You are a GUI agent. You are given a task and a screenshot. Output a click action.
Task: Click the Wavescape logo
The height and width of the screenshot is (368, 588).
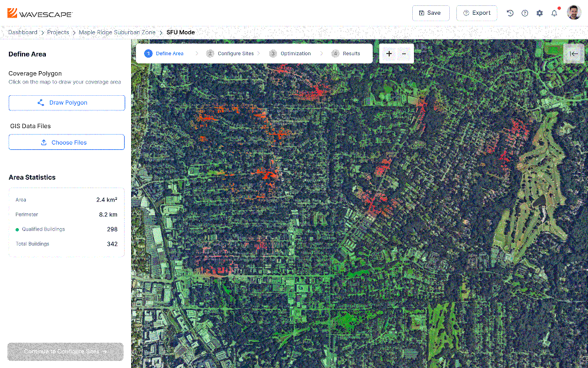tap(40, 13)
